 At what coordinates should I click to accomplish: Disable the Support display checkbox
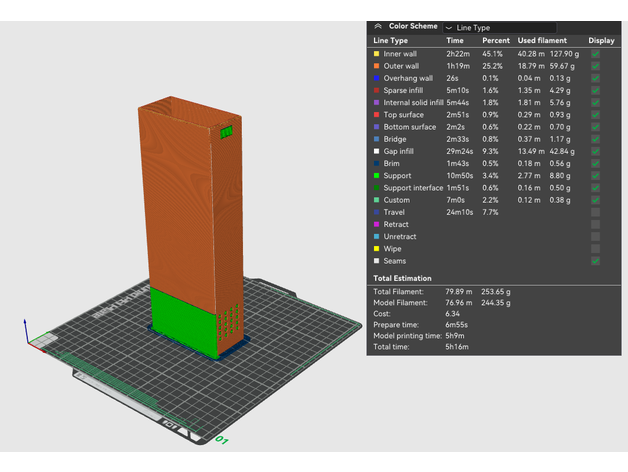596,175
